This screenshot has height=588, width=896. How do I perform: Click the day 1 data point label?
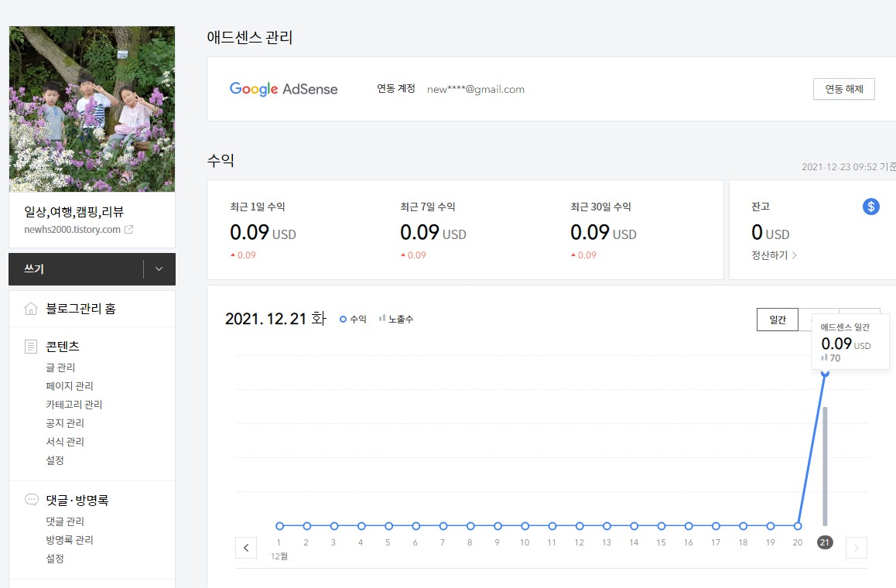279,542
